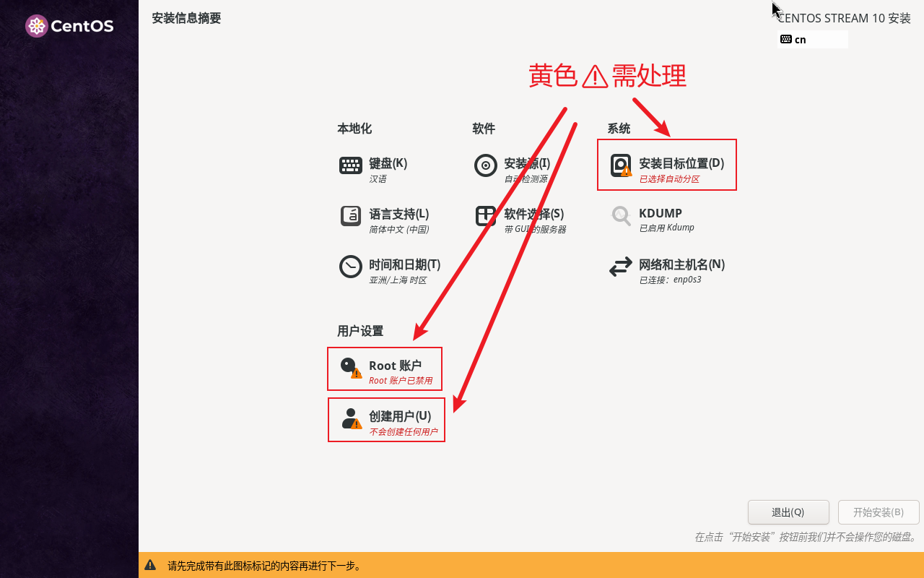Click the 已连接：enp0s3 status text
The image size is (924, 578).
tap(670, 280)
